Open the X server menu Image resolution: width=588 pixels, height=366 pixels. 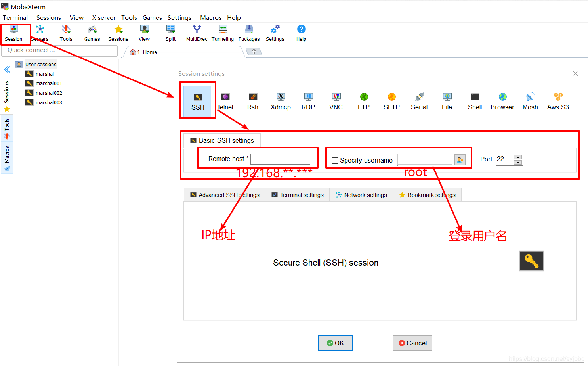(104, 17)
